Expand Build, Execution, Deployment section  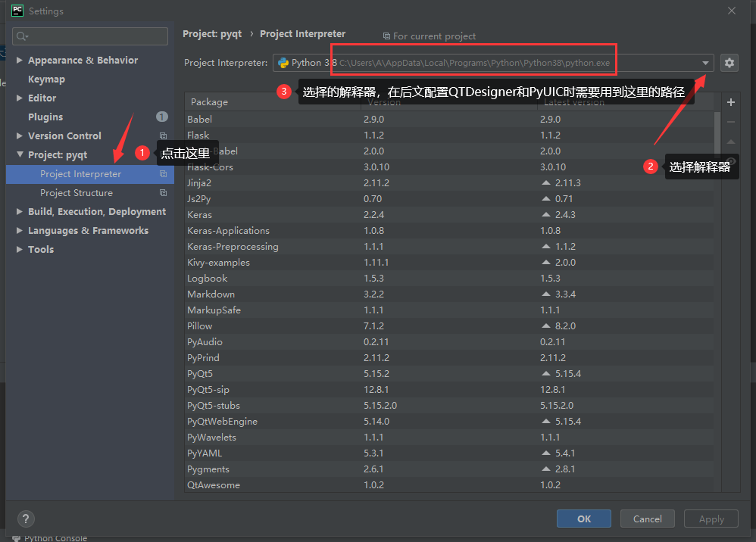click(19, 211)
